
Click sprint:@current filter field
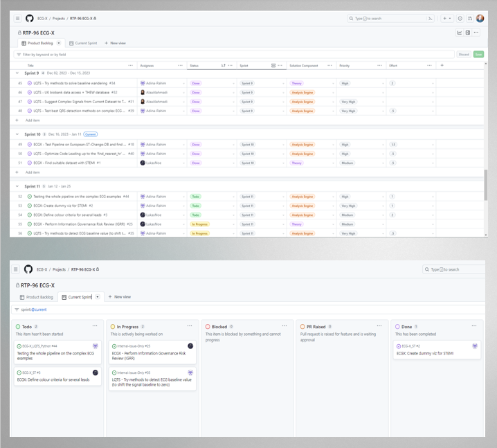[x=248, y=310]
